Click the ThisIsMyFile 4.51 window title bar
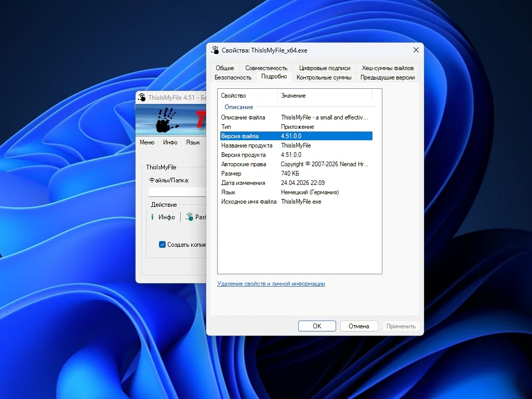Image resolution: width=532 pixels, height=399 pixels. click(171, 97)
